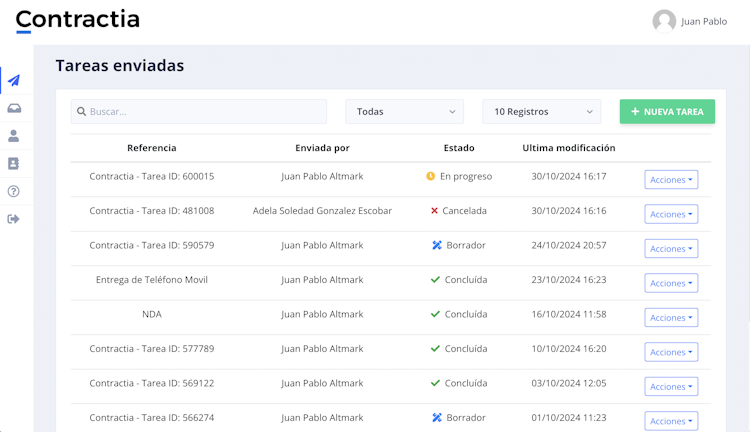Image resolution: width=750 pixels, height=432 pixels.
Task: Sort by Ultima modificación column header
Action: coord(568,148)
